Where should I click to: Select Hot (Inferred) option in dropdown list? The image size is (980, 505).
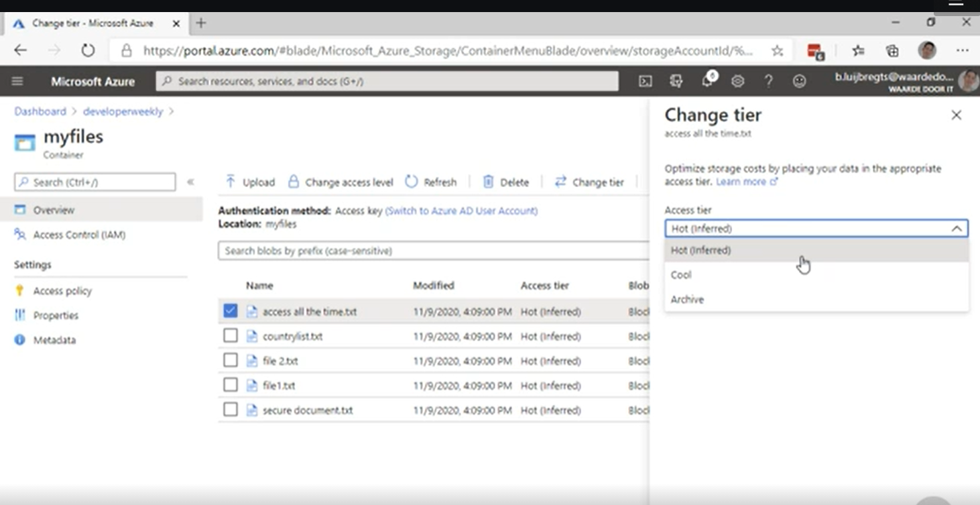pos(816,250)
